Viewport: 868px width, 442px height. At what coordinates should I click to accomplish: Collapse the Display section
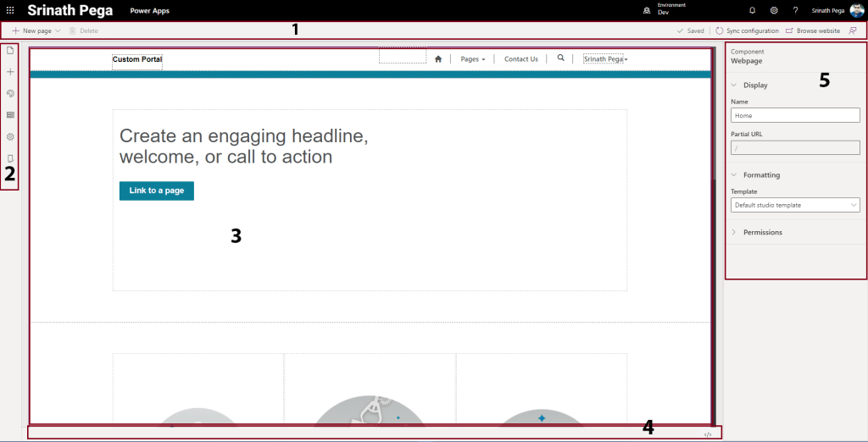[754, 85]
